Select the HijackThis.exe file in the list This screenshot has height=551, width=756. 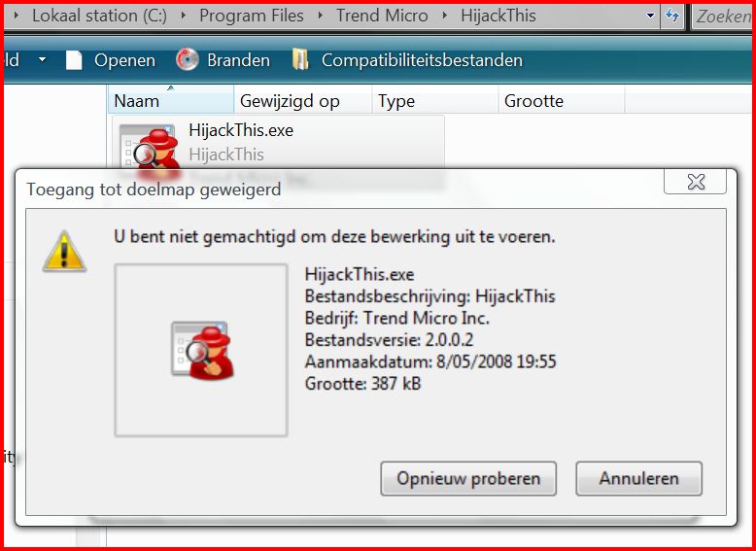coord(278,142)
